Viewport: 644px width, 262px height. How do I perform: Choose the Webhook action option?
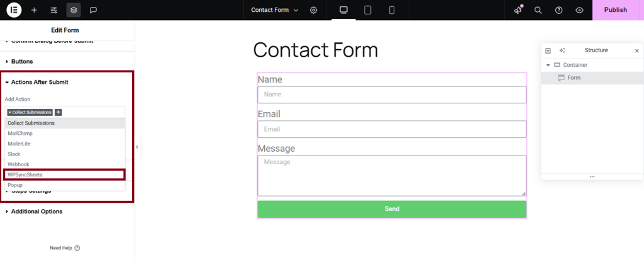tap(19, 164)
